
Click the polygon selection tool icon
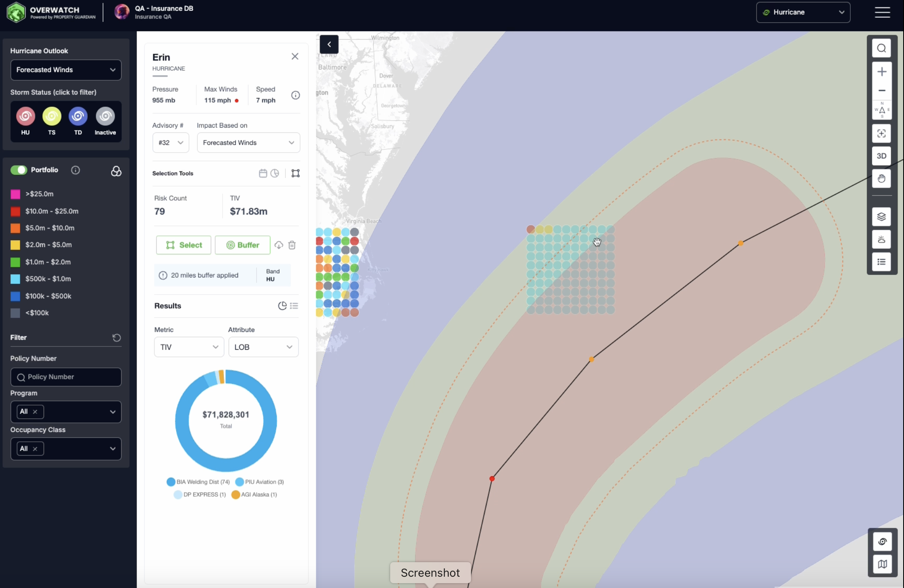[296, 173]
